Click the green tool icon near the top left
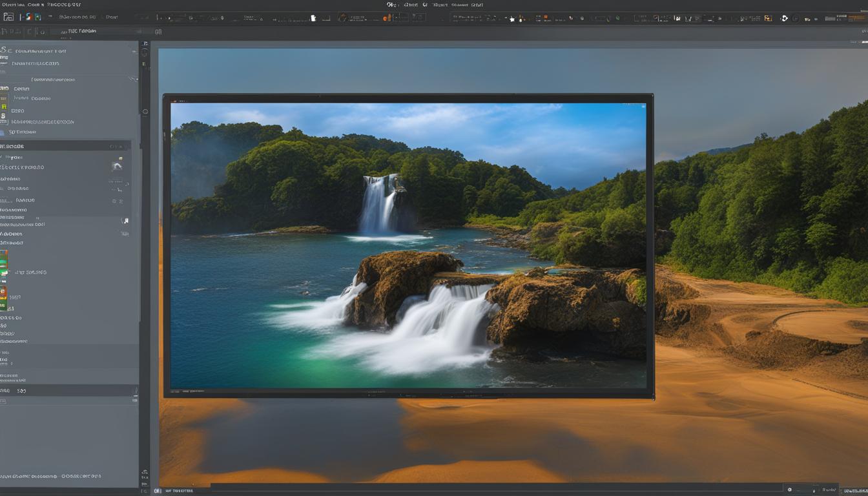This screenshot has width=868, height=496. point(38,17)
